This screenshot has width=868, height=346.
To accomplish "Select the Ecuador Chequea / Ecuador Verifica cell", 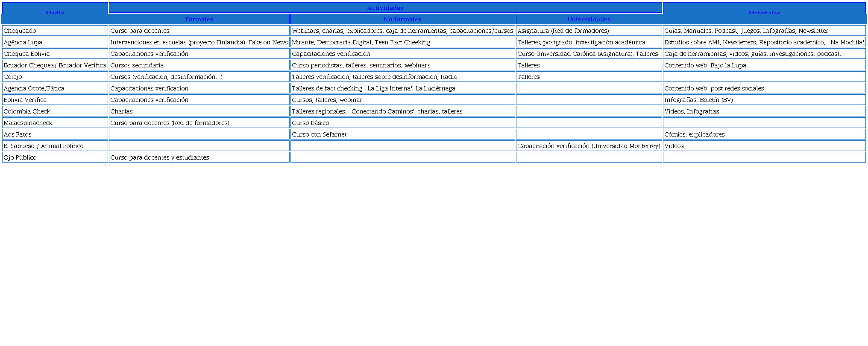I will coord(55,65).
